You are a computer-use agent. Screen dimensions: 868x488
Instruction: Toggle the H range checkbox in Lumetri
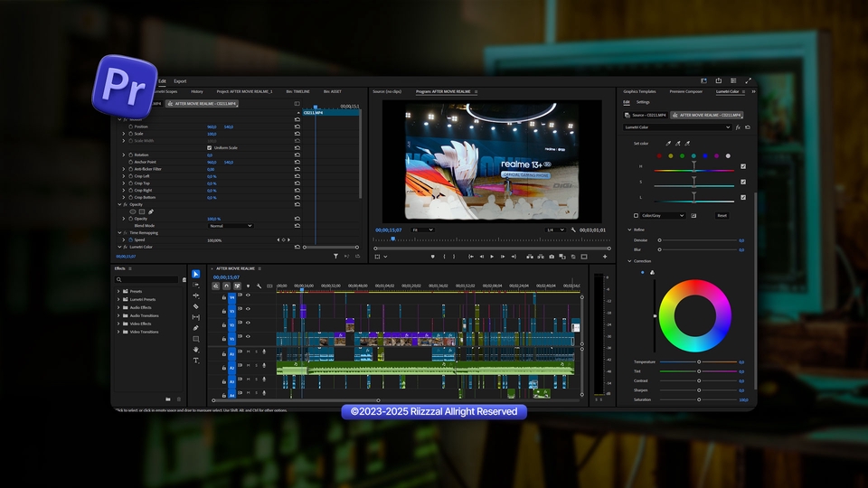(743, 166)
